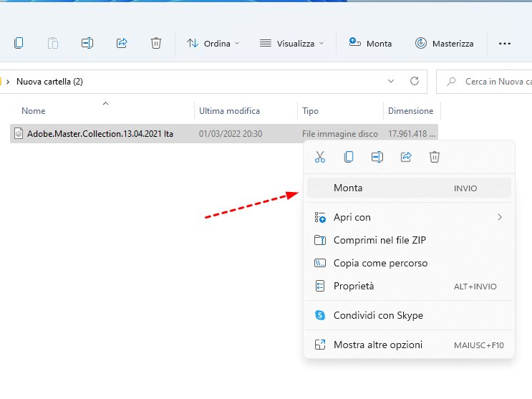Open the three-dots more options menu
This screenshot has height=399, width=532.
coord(505,44)
